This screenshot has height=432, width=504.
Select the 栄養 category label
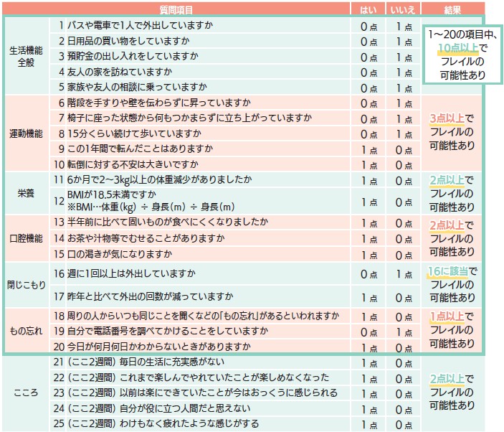pos(25,193)
